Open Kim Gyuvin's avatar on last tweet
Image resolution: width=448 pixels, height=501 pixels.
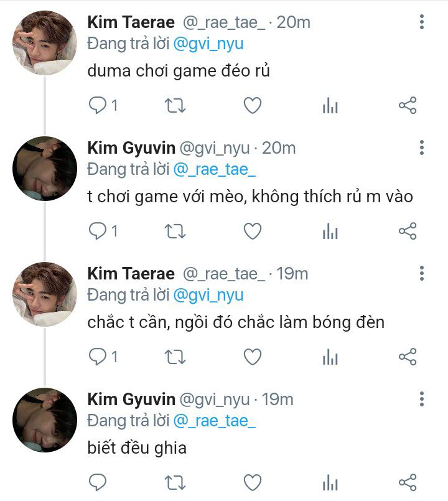coord(45,420)
